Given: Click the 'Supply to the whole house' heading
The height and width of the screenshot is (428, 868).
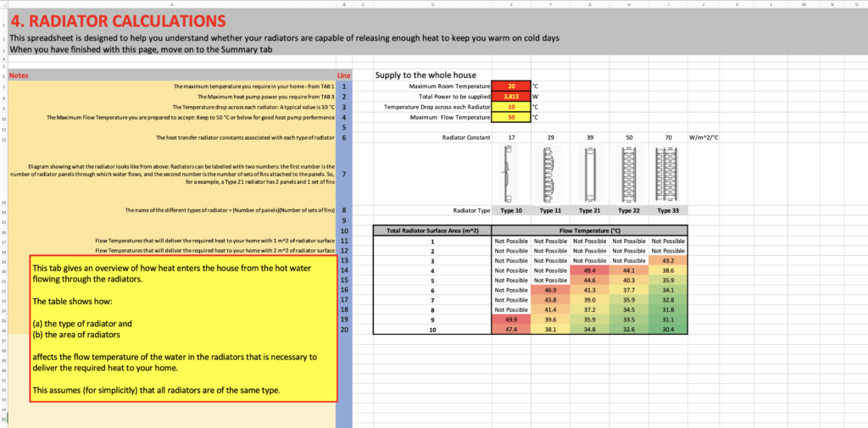Looking at the screenshot, I should coord(426,75).
